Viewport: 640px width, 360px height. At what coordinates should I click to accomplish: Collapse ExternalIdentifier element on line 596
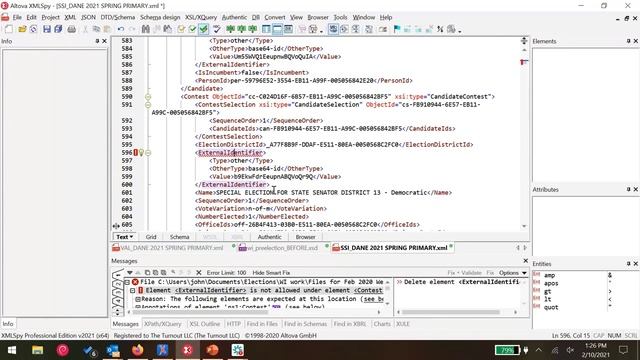148,153
